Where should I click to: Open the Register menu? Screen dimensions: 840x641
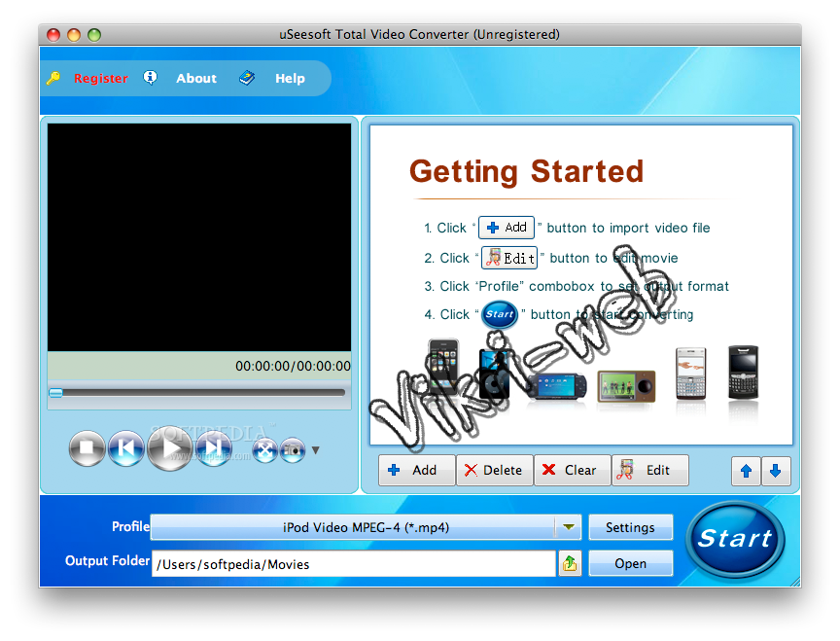tap(100, 78)
